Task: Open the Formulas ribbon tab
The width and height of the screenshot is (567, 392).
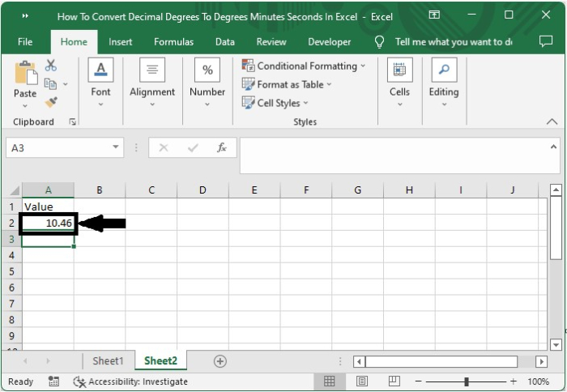Action: 173,42
